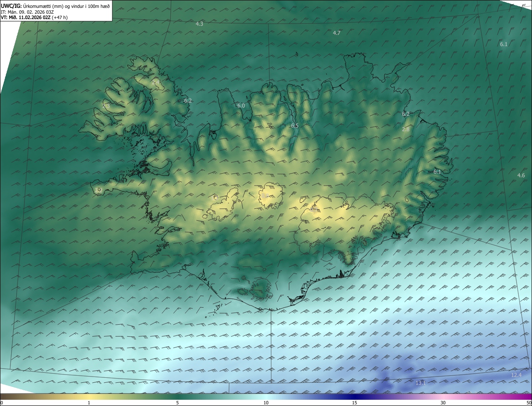Click the colour scale tick labelled 10
Viewport: 532px width, 406px height.
pyautogui.click(x=266, y=403)
